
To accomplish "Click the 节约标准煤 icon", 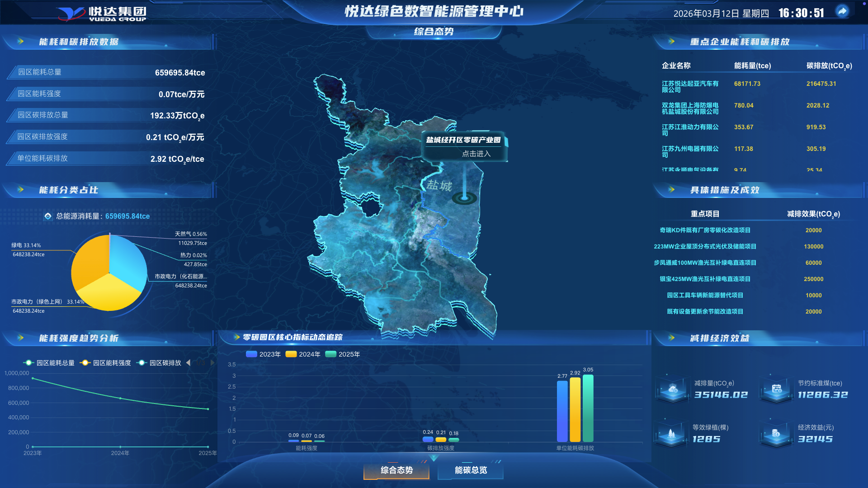I will [777, 389].
